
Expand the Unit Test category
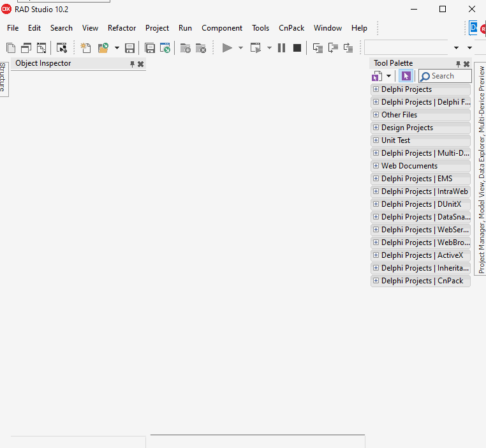(x=376, y=140)
